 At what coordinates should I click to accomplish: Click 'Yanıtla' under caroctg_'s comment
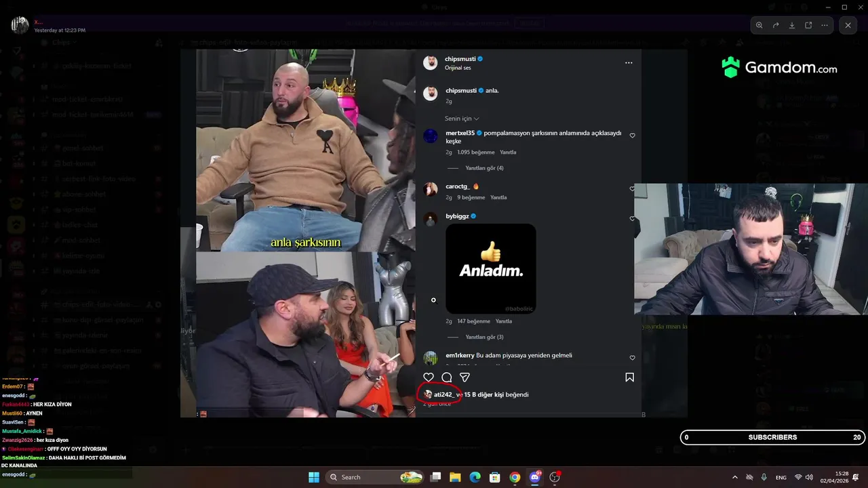click(498, 197)
